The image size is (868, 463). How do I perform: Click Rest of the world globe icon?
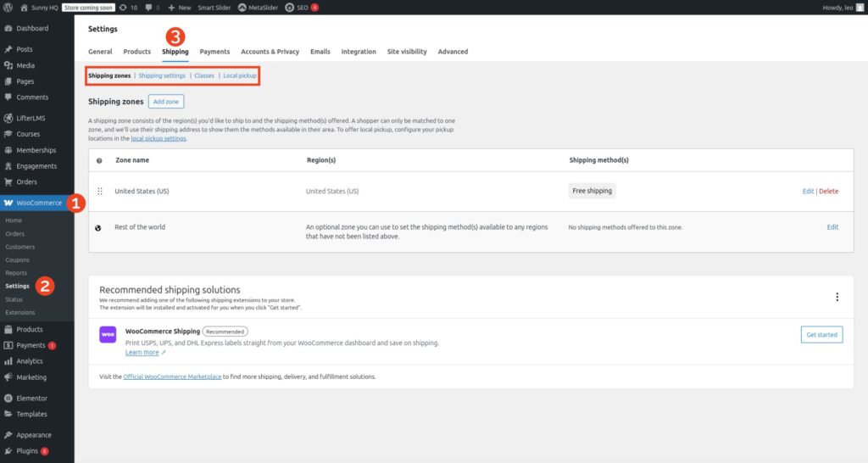click(98, 227)
